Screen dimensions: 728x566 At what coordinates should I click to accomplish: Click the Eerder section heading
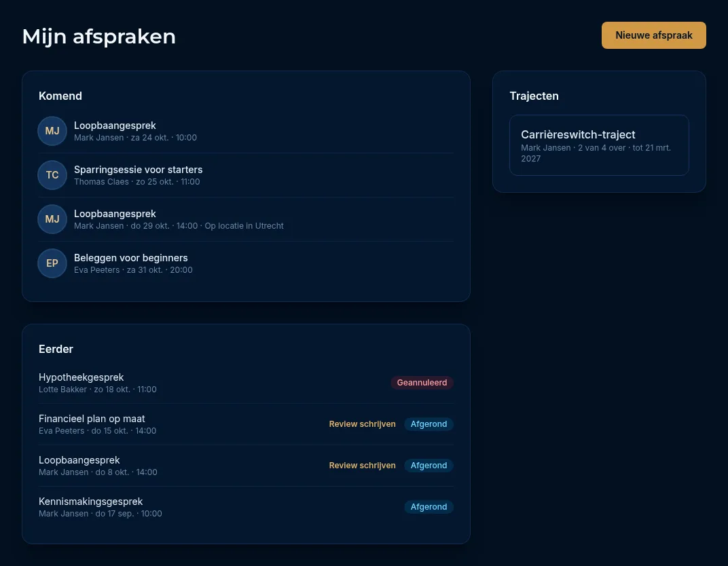point(56,349)
